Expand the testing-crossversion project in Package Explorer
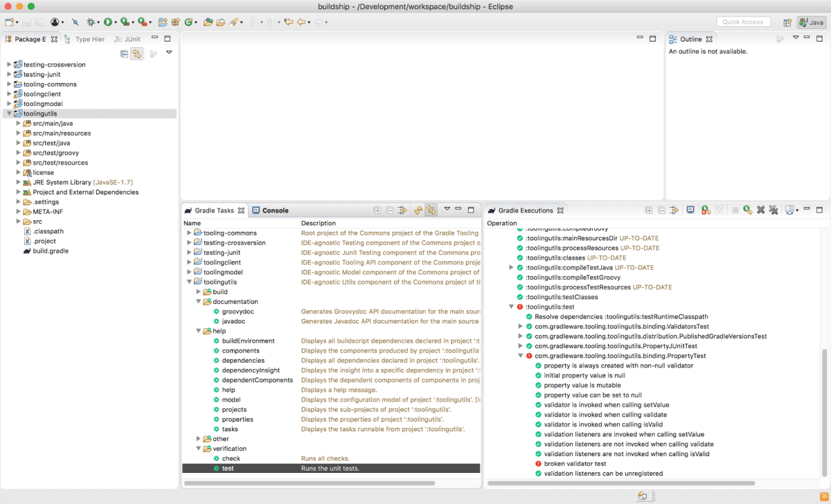831x504 pixels. tap(10, 64)
